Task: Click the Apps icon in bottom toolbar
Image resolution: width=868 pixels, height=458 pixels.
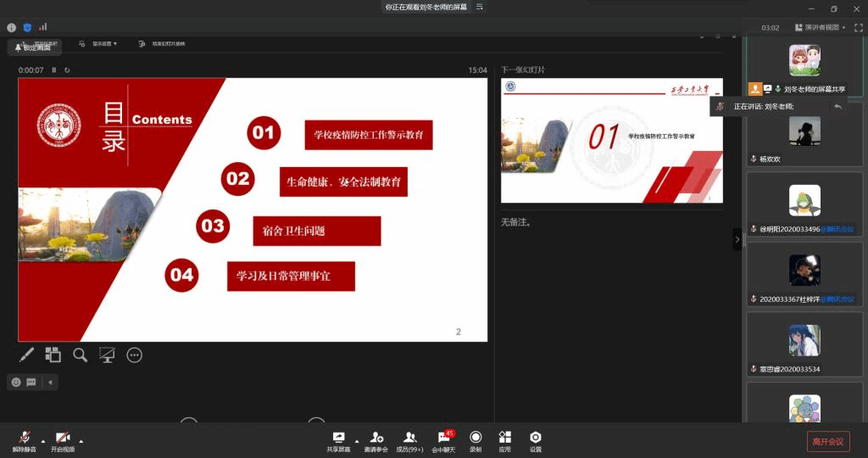Action: tap(504, 440)
